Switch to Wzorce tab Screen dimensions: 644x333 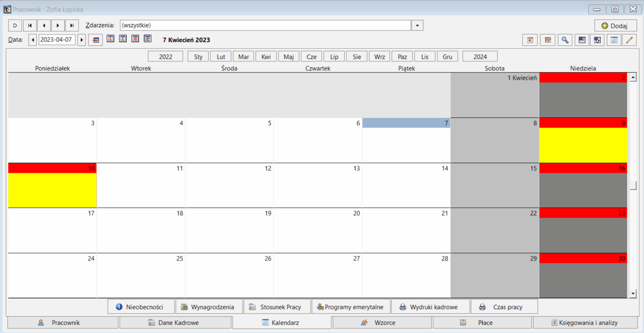[382, 323]
